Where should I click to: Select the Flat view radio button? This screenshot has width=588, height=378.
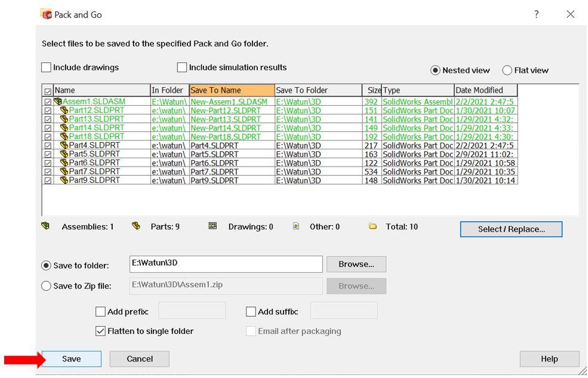[507, 70]
